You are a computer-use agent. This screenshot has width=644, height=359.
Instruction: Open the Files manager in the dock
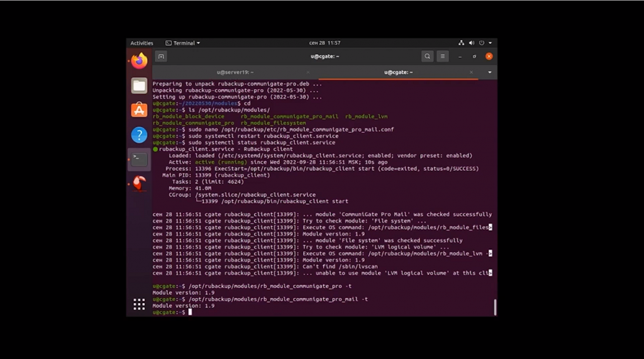(139, 86)
